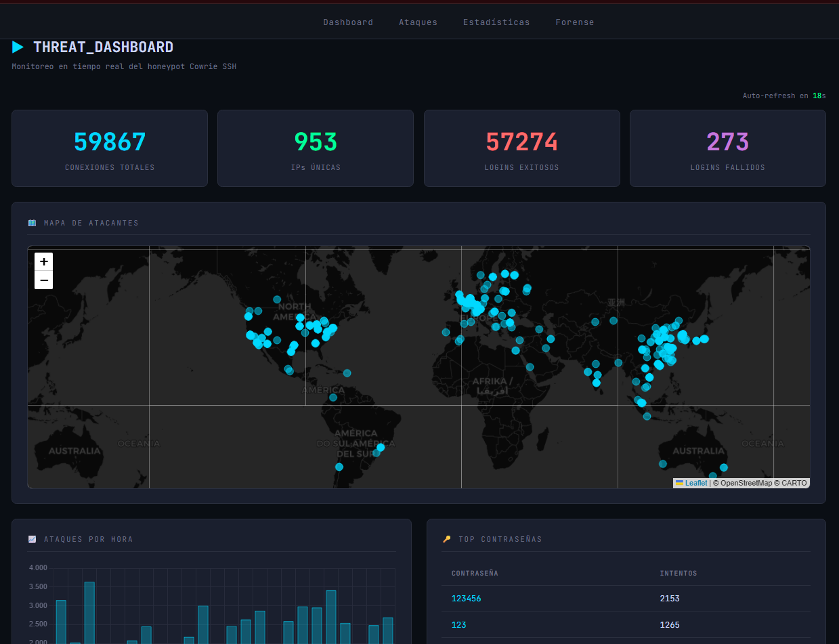Zoom out on the attackers map

(44, 280)
